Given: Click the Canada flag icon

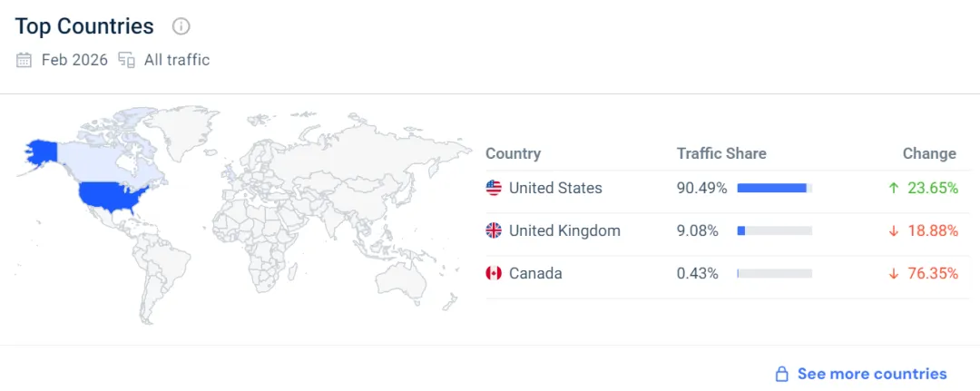Looking at the screenshot, I should pos(494,273).
